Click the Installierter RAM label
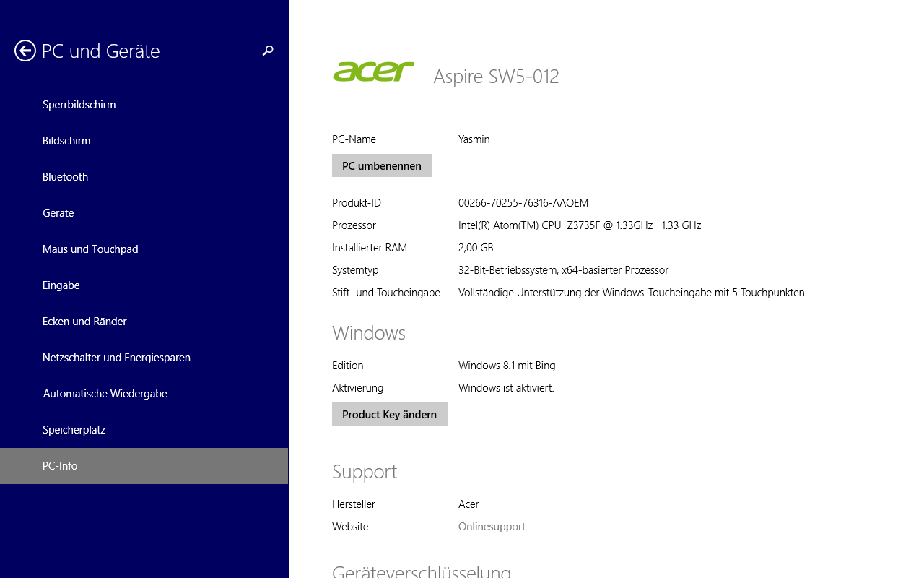Screen dimensions: 924x578 point(370,248)
